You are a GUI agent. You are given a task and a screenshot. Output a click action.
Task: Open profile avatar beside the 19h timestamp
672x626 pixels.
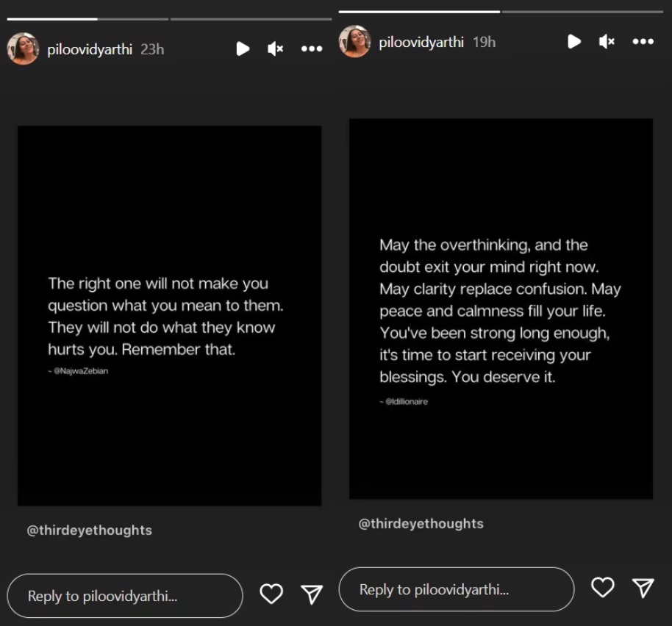click(354, 41)
